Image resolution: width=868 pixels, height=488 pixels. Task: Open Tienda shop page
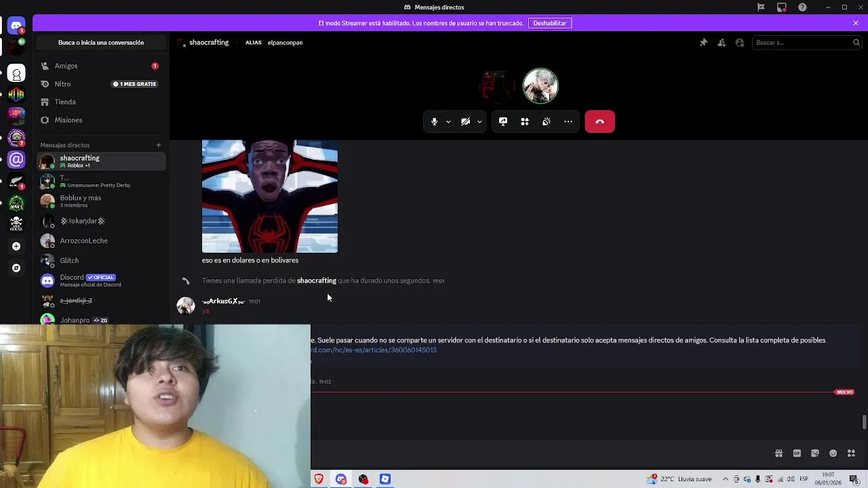tap(100, 102)
